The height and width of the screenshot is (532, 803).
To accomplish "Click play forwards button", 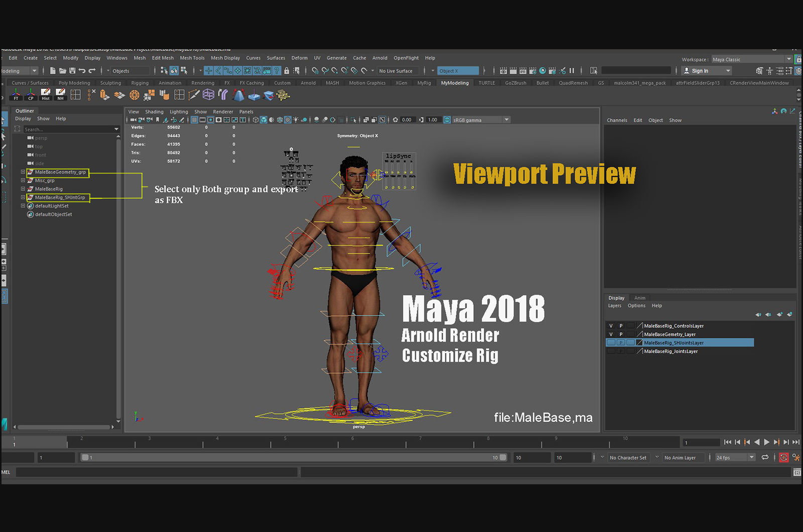I will (x=766, y=442).
